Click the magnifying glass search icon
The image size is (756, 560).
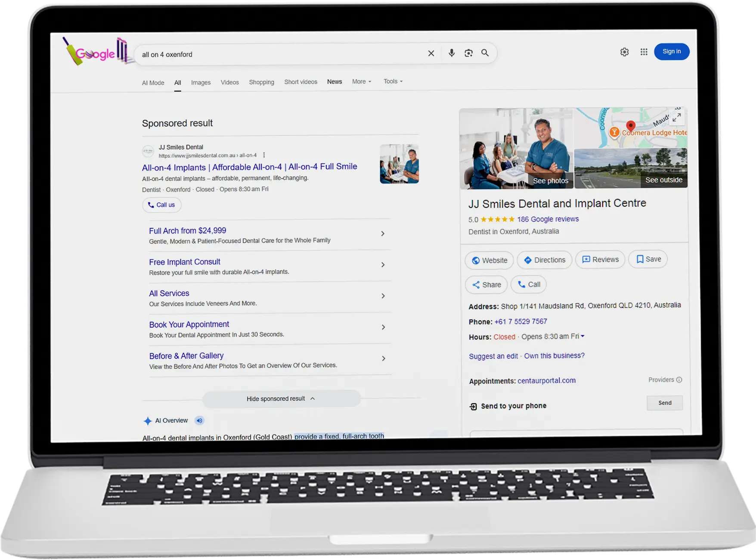pos(485,53)
